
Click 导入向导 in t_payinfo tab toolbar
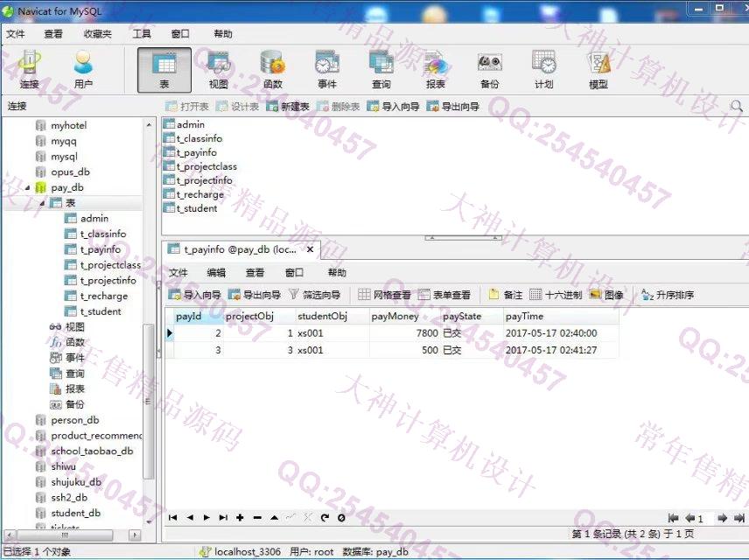(195, 295)
